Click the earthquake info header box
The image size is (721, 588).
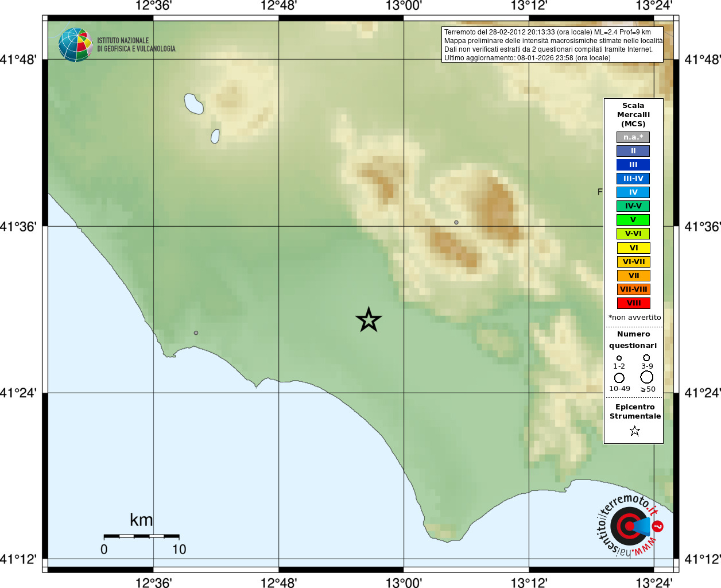point(552,44)
